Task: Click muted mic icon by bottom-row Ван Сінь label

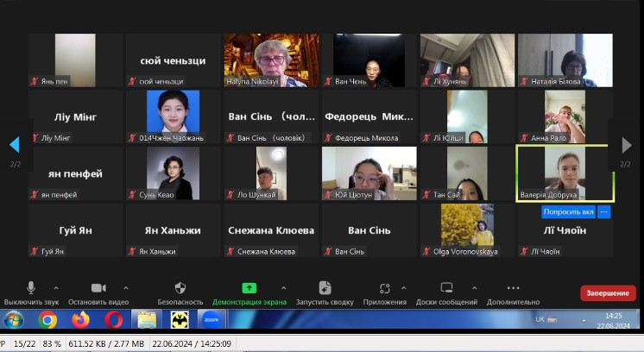Action: pos(328,251)
